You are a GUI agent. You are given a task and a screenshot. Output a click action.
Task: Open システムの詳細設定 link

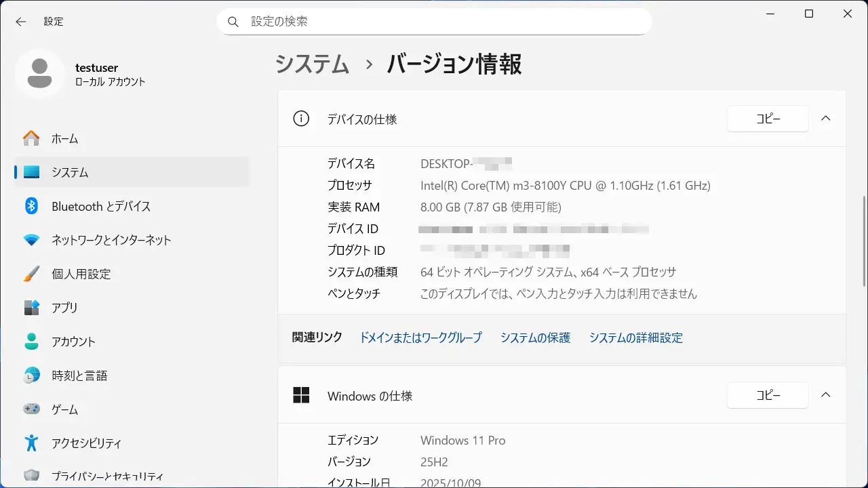635,338
